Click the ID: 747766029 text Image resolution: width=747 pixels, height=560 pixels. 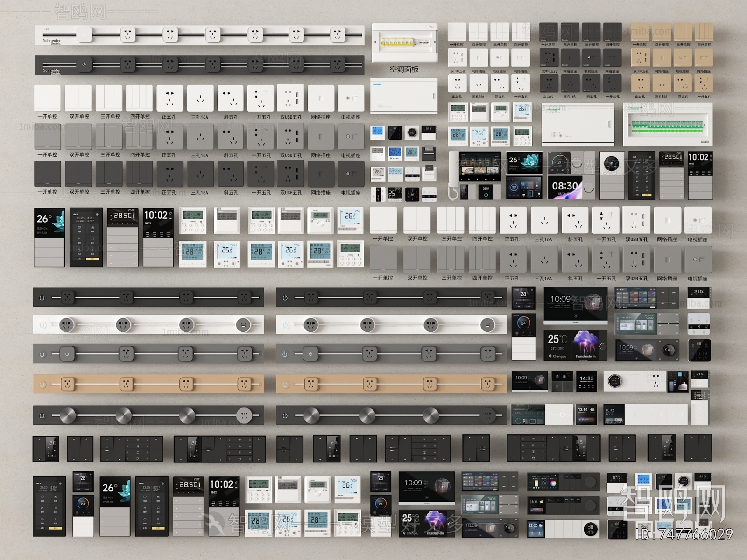[x=684, y=534]
